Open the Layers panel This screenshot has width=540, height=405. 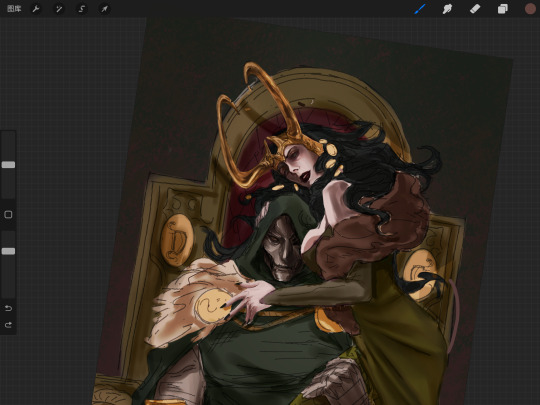pyautogui.click(x=502, y=9)
